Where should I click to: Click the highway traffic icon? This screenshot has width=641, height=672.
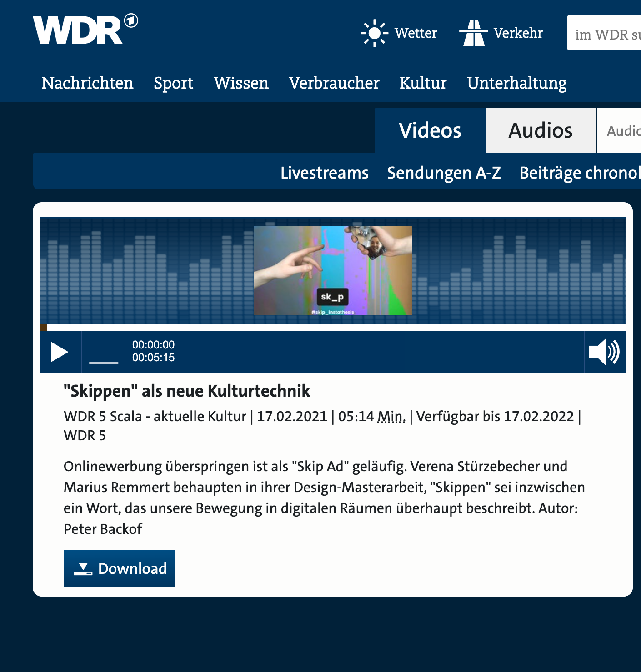(x=473, y=33)
